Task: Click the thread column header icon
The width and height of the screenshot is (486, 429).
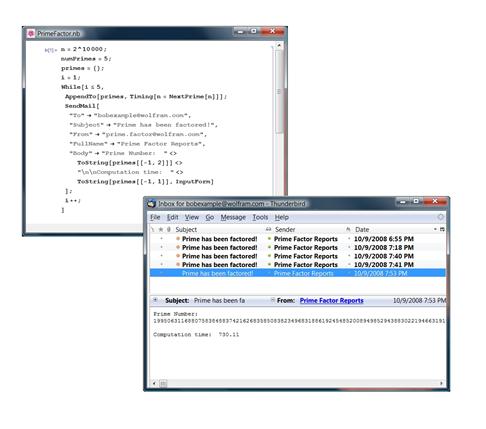Action: point(153,229)
